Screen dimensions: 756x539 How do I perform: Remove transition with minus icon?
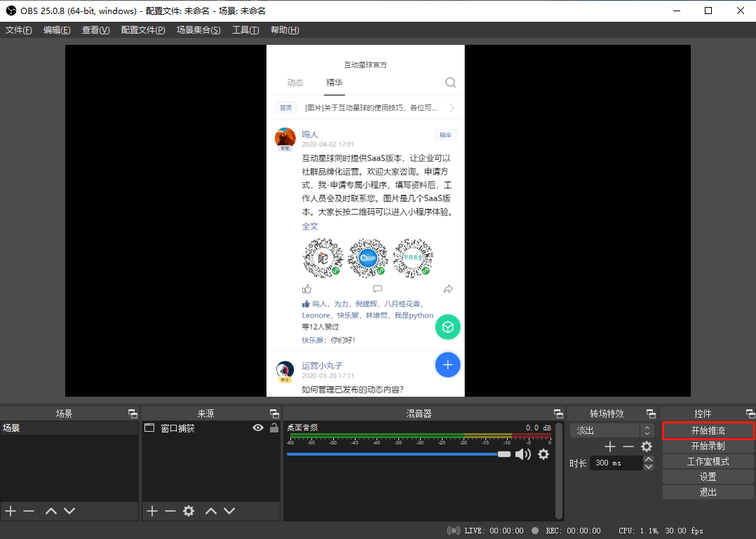[x=628, y=446]
